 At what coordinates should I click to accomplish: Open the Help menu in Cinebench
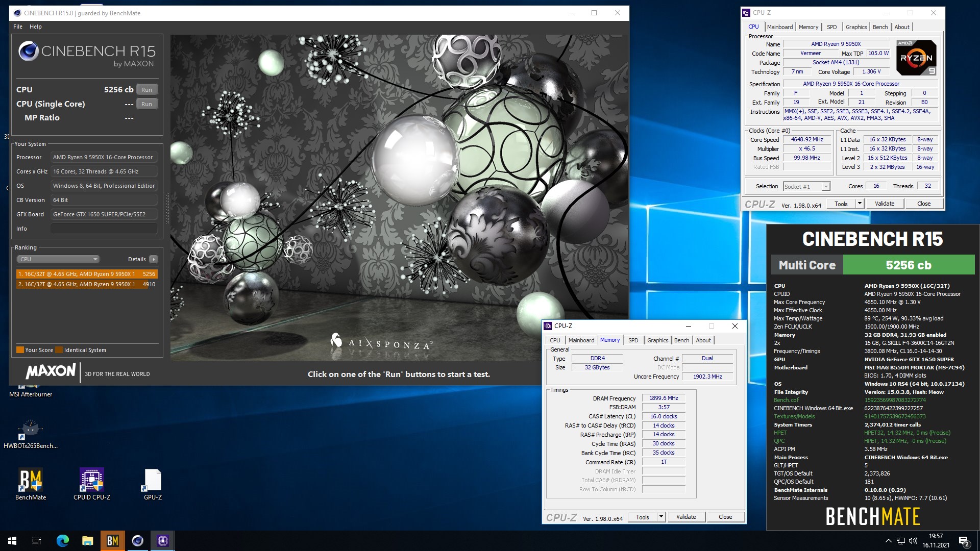(36, 27)
